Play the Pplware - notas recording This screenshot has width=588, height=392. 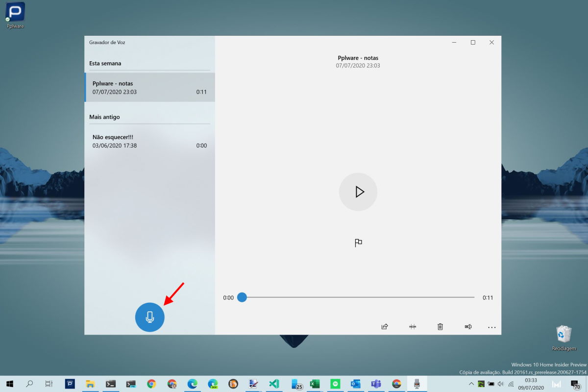358,192
